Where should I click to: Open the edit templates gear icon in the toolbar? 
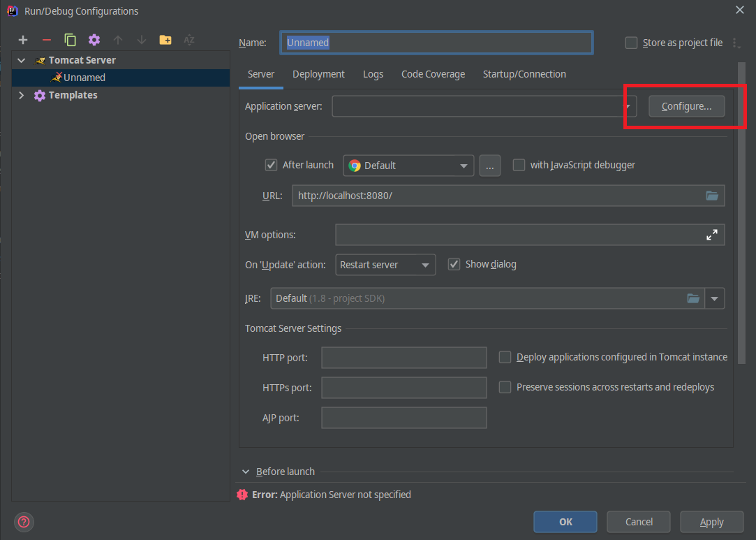(94, 40)
